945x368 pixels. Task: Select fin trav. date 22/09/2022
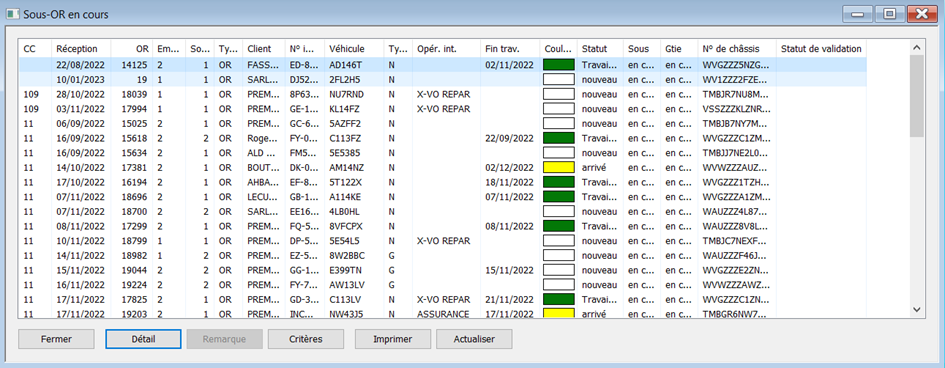tap(509, 138)
